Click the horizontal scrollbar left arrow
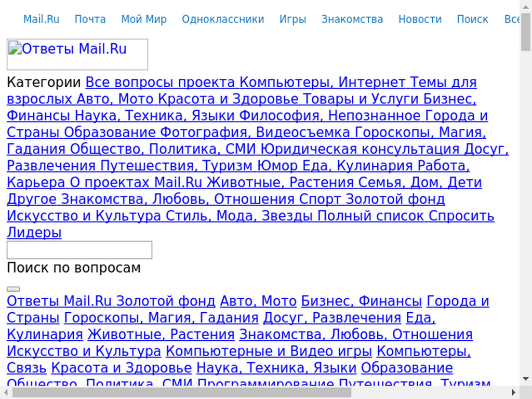Image resolution: width=532 pixels, height=399 pixels. 6,393
